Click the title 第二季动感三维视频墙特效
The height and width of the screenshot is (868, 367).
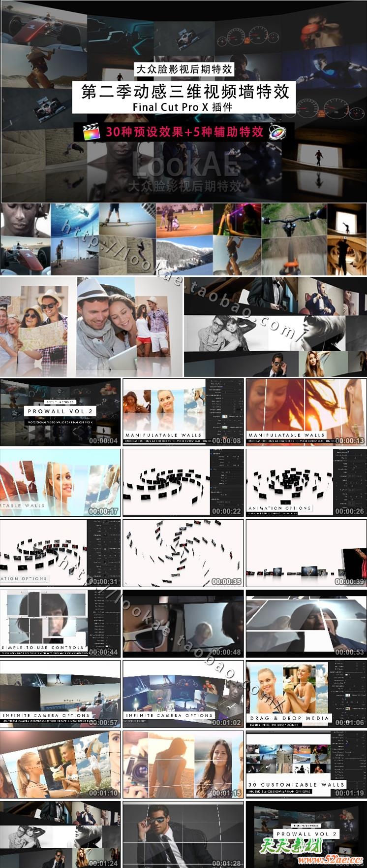pos(185,92)
